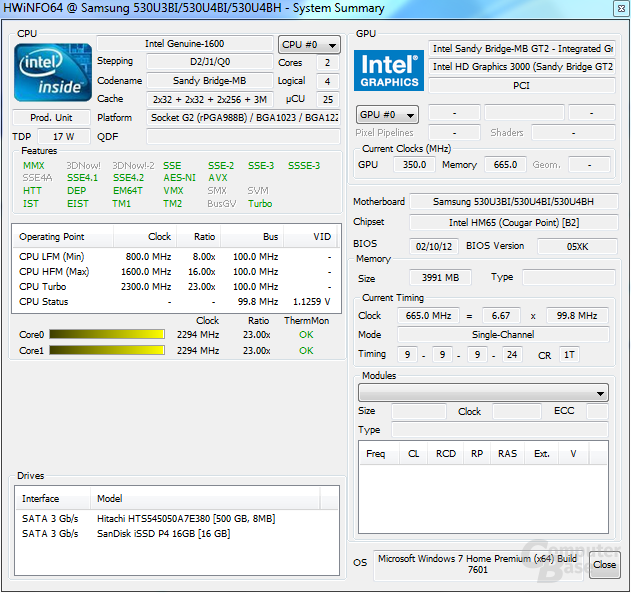Click the µCU value 25 field
Image resolution: width=631 pixels, height=593 pixels.
[328, 99]
